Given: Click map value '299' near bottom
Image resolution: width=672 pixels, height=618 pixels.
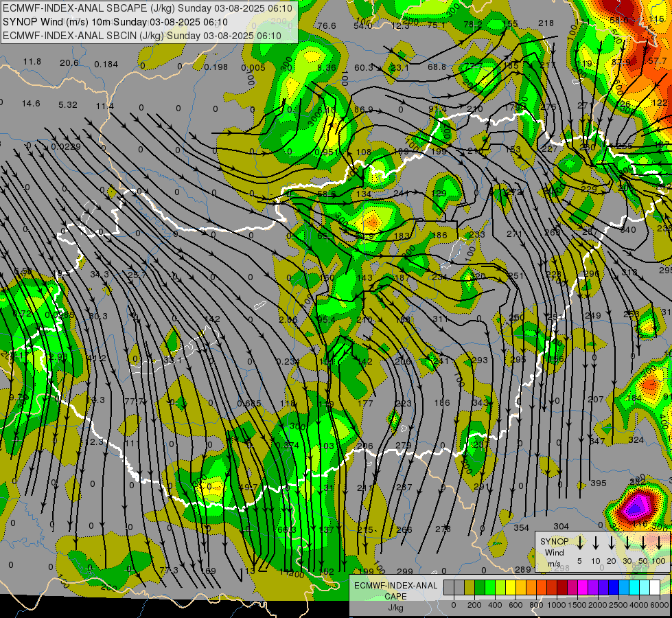Looking at the screenshot, I should click(x=405, y=571).
